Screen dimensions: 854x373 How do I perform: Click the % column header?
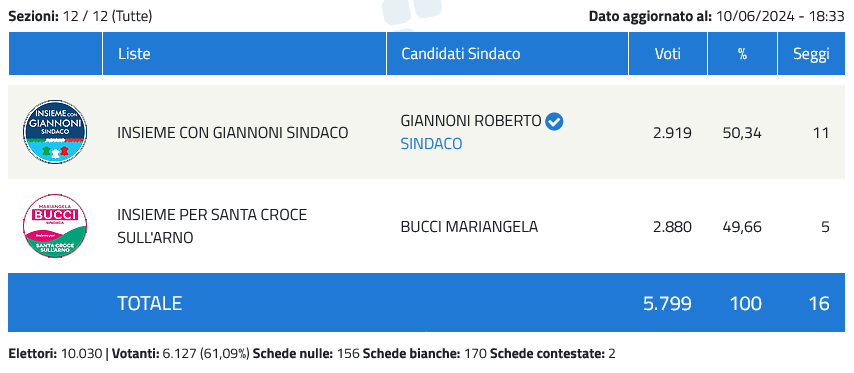(x=742, y=53)
